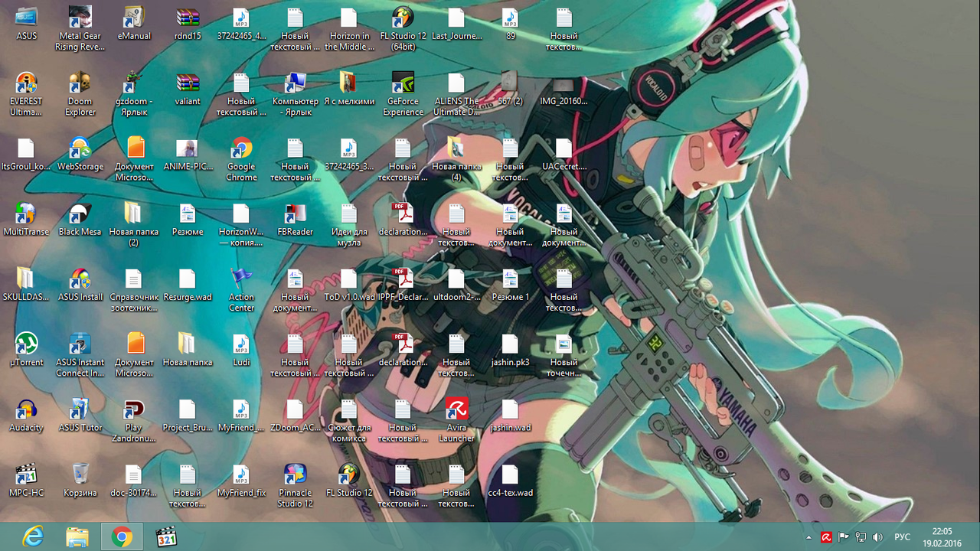Open the eManual shortcut
This screenshot has height=551, width=980.
134,23
